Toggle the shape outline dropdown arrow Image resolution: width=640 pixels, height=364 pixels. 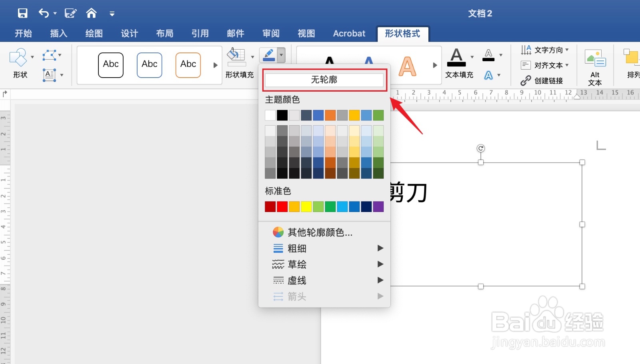[282, 55]
